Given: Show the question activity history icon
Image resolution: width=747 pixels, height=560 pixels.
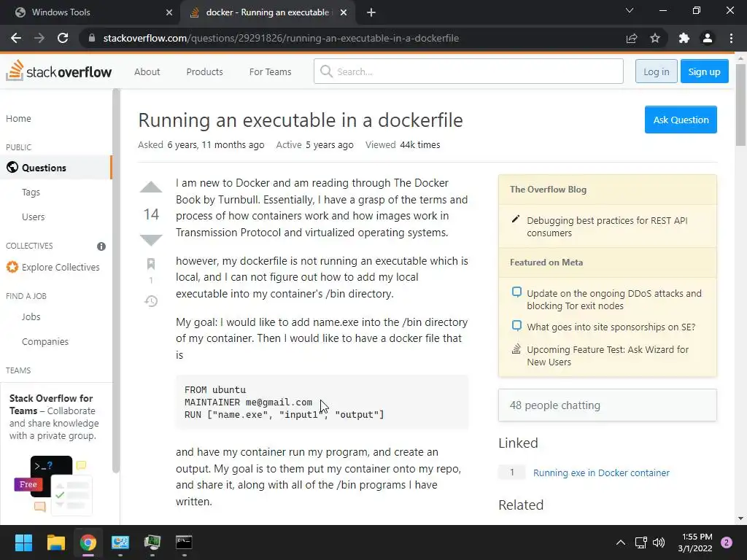Looking at the screenshot, I should [151, 301].
